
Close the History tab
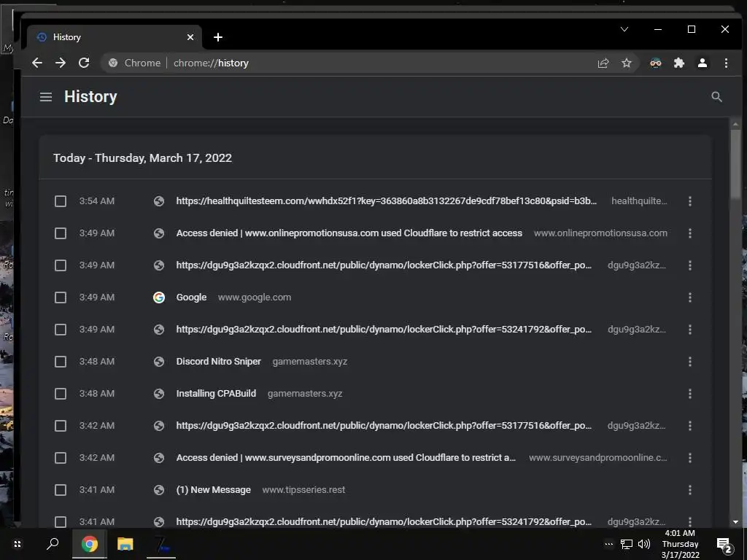click(x=190, y=37)
